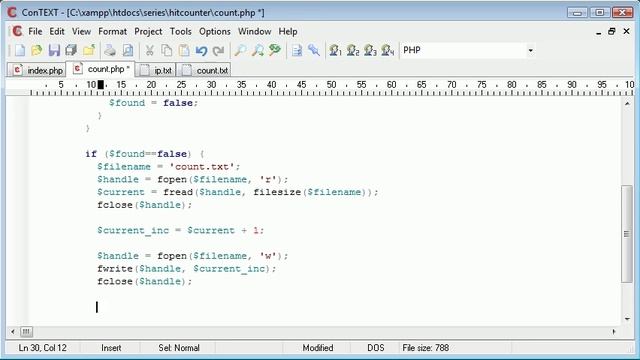640x360 pixels.
Task: Click the 'Modified' status entry
Action: [x=318, y=348]
